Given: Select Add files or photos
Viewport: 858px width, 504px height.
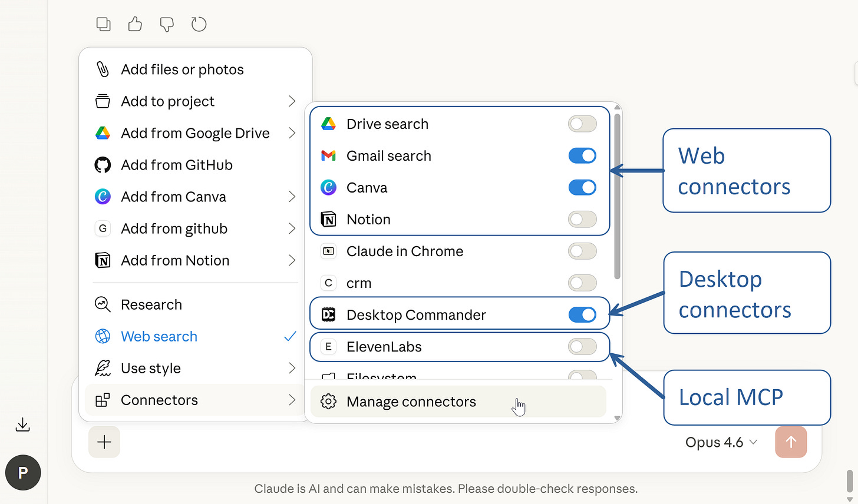Looking at the screenshot, I should [x=195, y=69].
